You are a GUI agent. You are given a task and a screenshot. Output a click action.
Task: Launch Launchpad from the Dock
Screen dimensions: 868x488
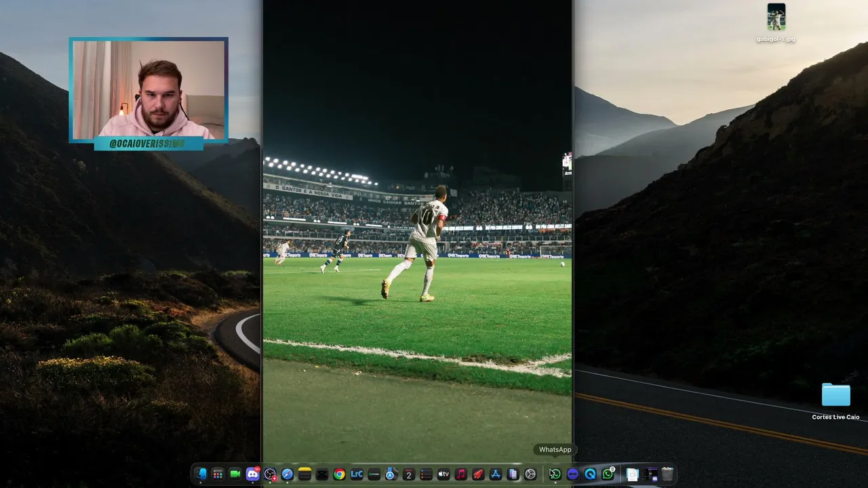point(218,474)
